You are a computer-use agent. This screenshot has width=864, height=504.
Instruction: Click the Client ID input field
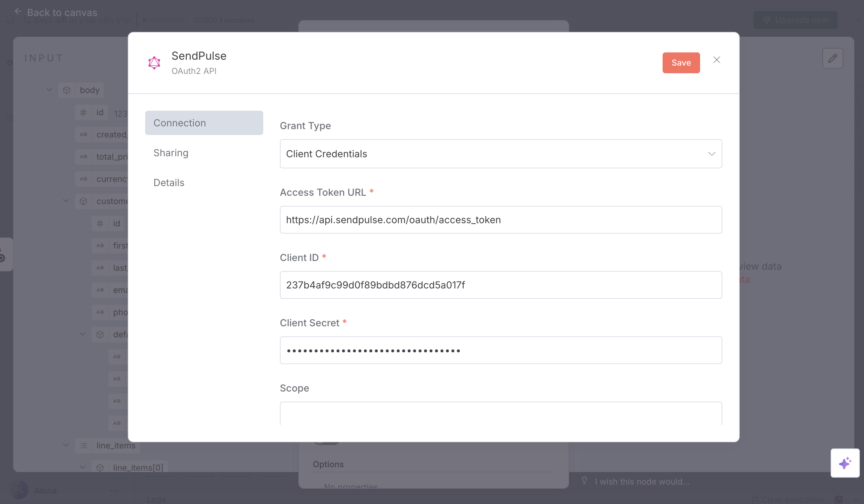tap(501, 285)
